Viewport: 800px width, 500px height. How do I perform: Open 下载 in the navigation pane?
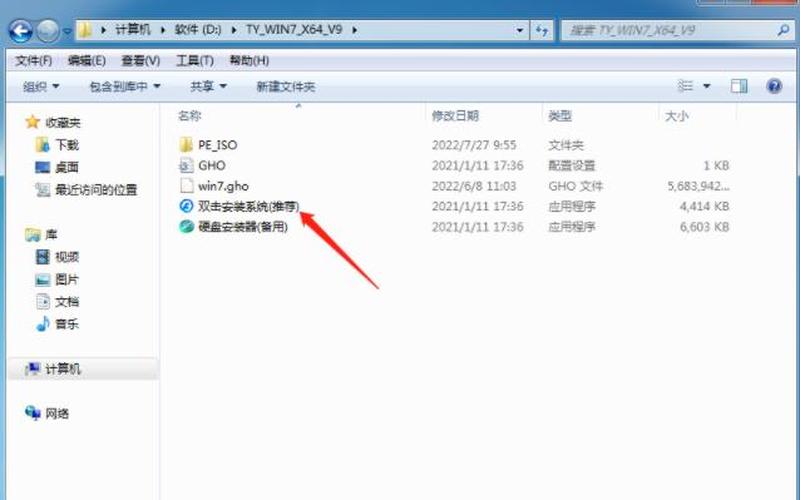[67, 145]
